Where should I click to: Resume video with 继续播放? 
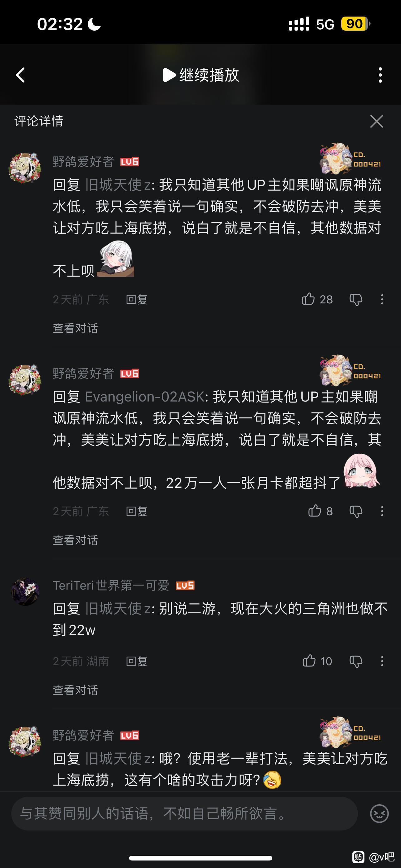[201, 75]
